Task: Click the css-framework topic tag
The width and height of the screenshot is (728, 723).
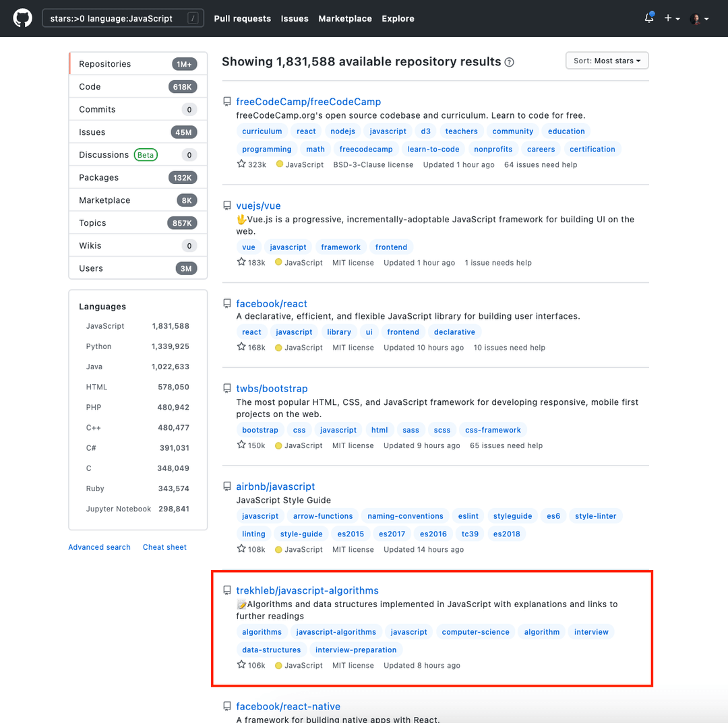Action: 493,430
